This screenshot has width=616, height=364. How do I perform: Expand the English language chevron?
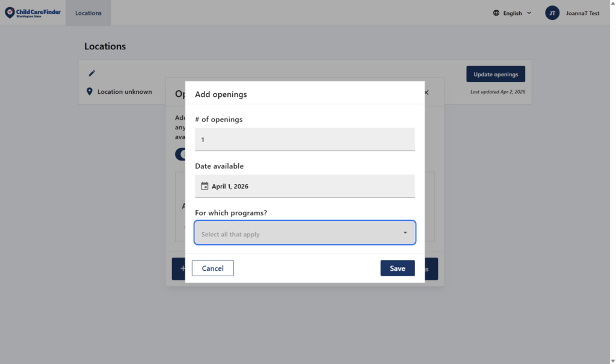coord(529,13)
